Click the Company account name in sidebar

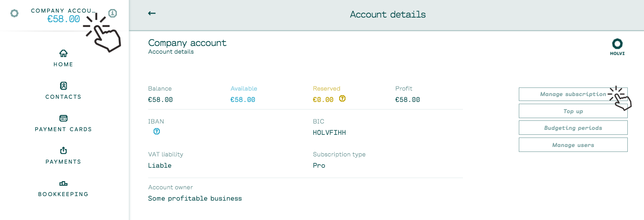coord(63,11)
